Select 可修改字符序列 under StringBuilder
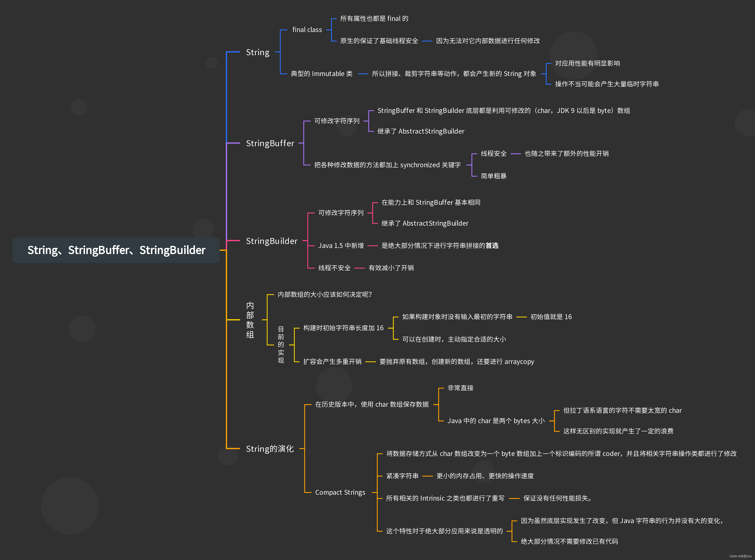 pos(341,213)
